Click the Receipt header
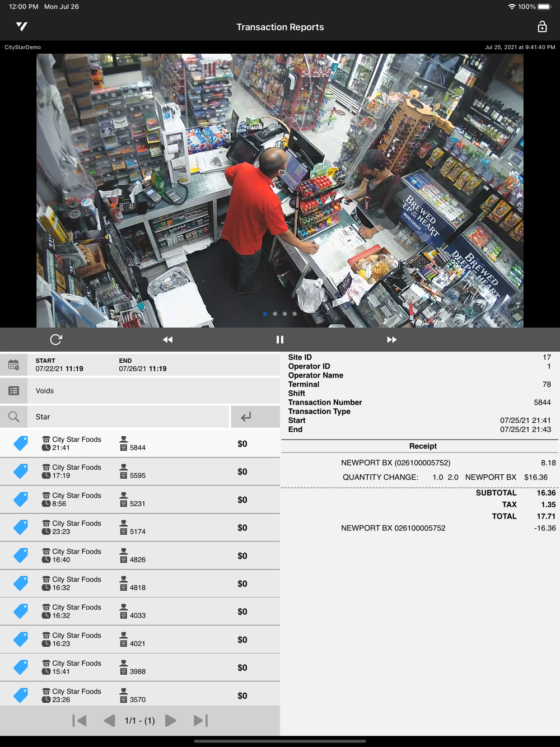 tap(423, 446)
